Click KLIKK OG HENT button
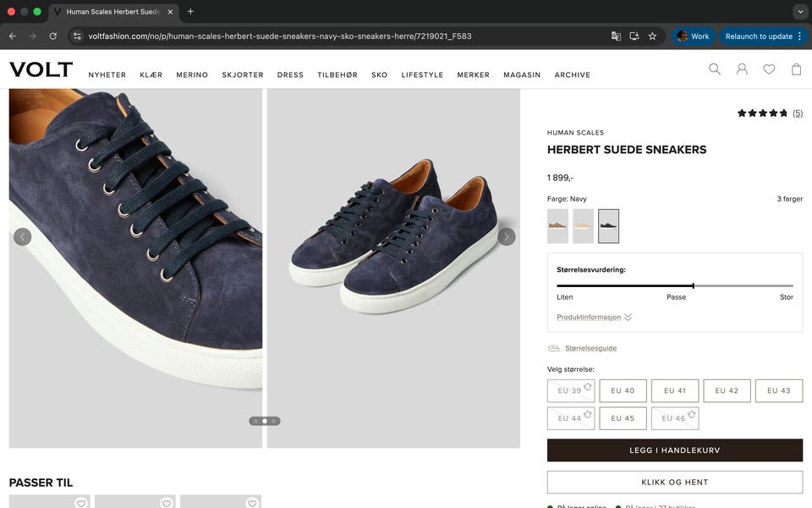Image resolution: width=812 pixels, height=508 pixels. pos(675,482)
